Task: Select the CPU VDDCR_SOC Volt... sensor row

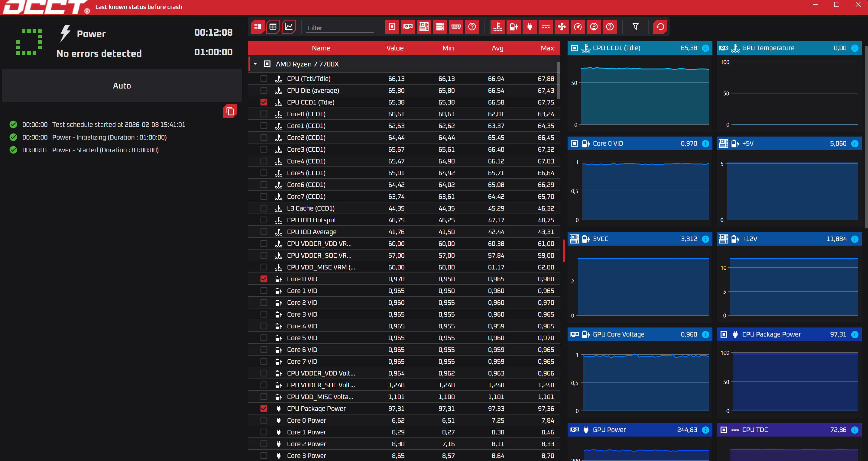Action: point(404,385)
